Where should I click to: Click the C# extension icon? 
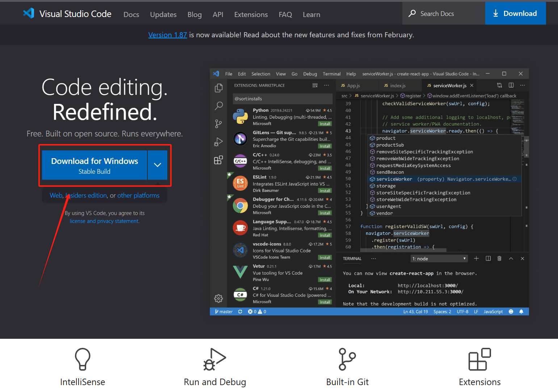pos(240,295)
